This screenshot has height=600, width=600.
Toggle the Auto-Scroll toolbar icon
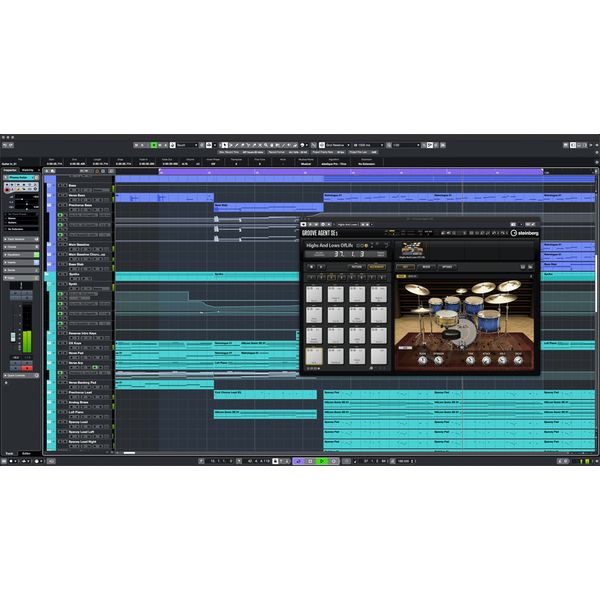[x=209, y=145]
